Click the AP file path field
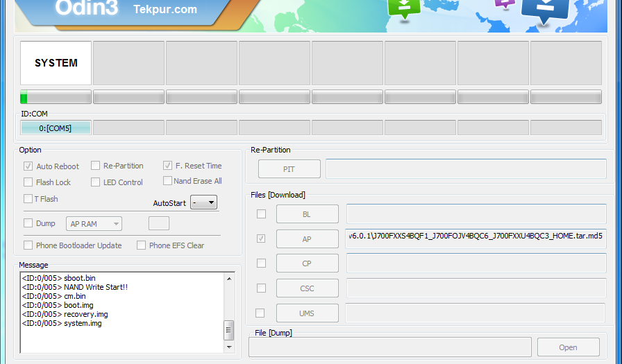Image resolution: width=622 pixels, height=364 pixels. click(x=476, y=239)
